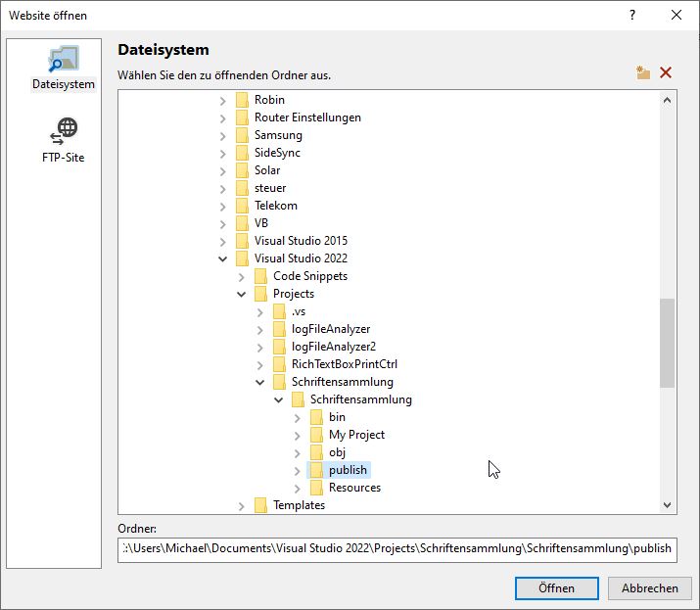Expand the Templates folder node

coord(242,505)
